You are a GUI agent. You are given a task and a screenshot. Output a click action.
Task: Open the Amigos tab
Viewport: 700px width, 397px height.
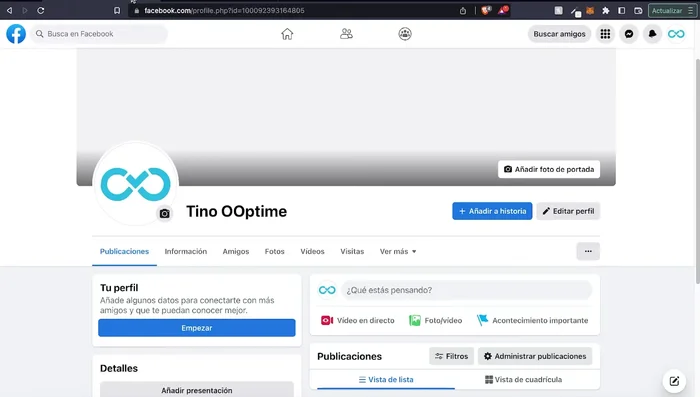(236, 251)
